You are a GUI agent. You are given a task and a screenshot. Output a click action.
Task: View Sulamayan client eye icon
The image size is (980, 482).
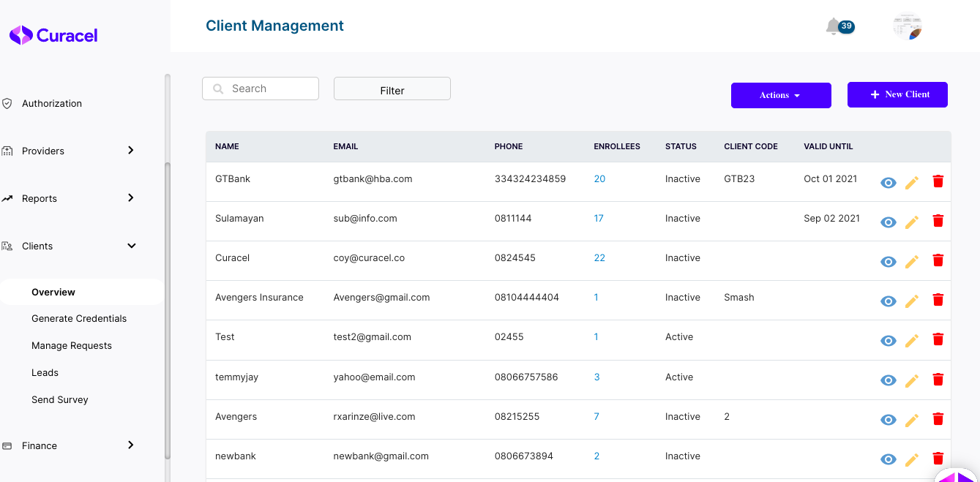coord(889,222)
